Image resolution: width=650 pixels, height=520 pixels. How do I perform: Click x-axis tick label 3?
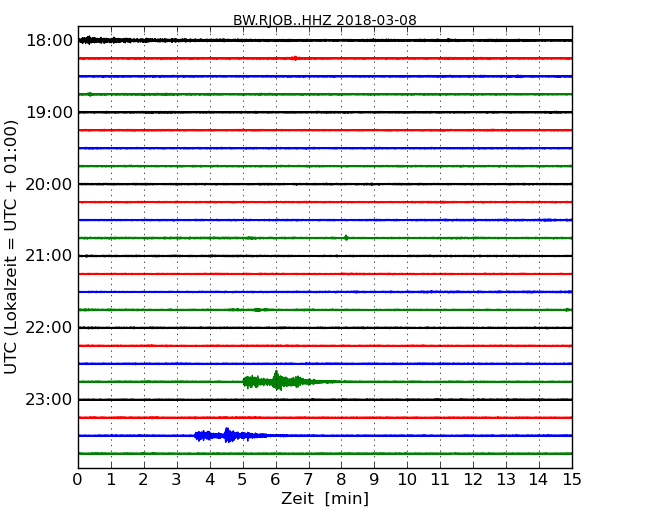pyautogui.click(x=177, y=480)
